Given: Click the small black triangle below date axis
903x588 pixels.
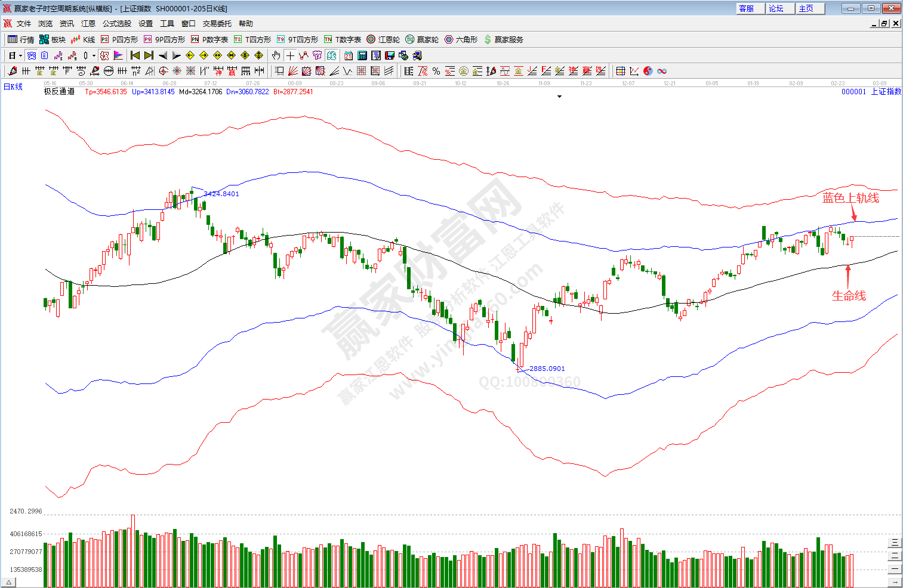Looking at the screenshot, I should (x=559, y=97).
